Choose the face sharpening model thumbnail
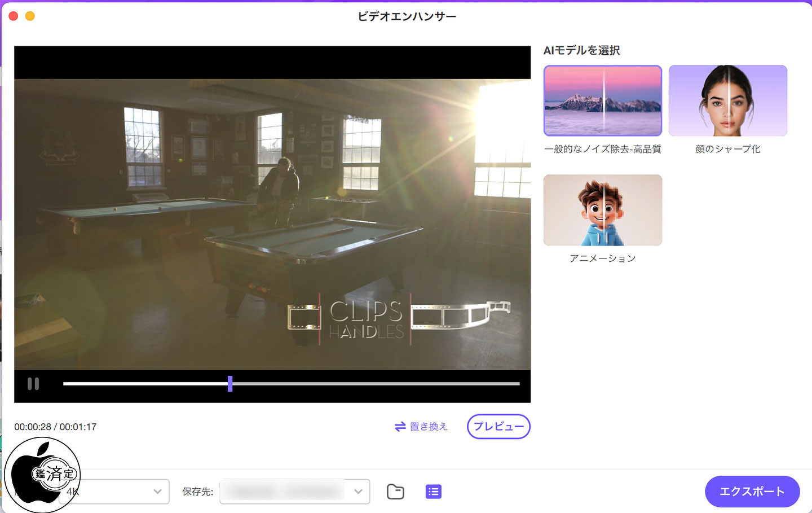Image resolution: width=812 pixels, height=513 pixels. coord(727,100)
